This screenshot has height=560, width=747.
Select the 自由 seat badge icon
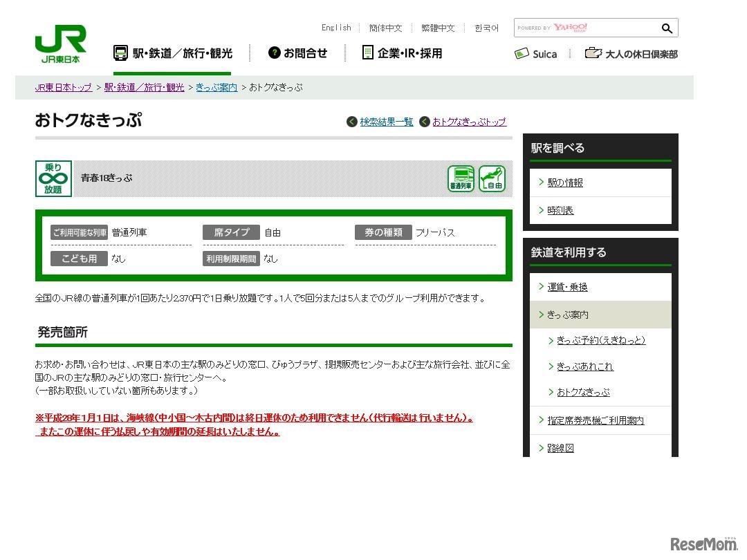click(492, 178)
